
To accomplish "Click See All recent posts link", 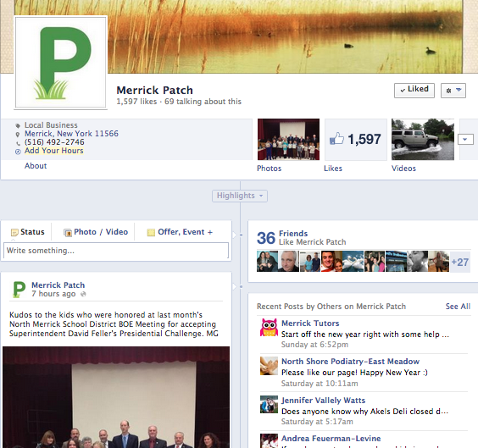I will 458,307.
